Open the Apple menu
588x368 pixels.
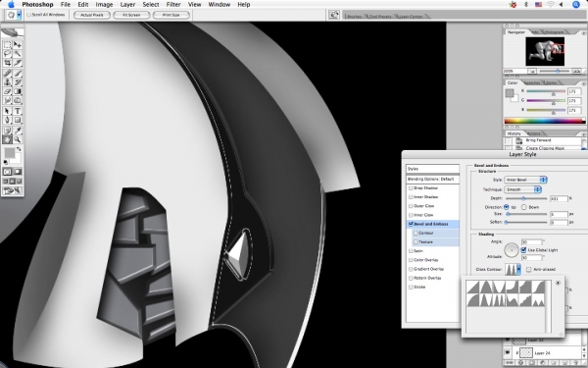11,5
